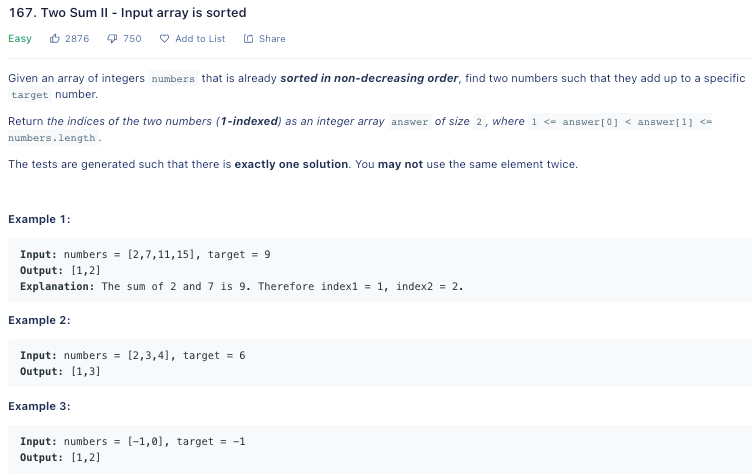Click the thumbs up like icon

(54, 39)
